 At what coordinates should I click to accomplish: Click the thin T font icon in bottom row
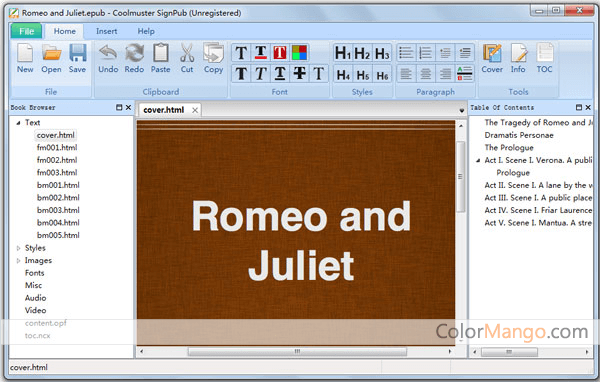[x=318, y=73]
